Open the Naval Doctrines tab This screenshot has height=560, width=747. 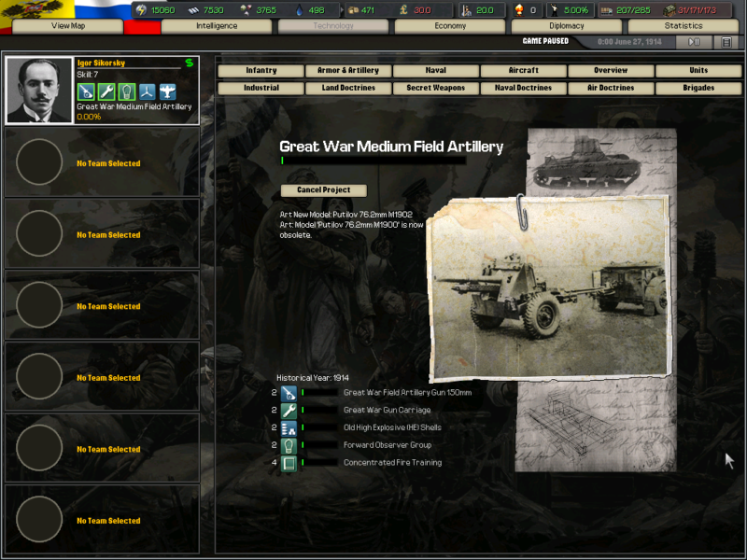click(x=523, y=88)
